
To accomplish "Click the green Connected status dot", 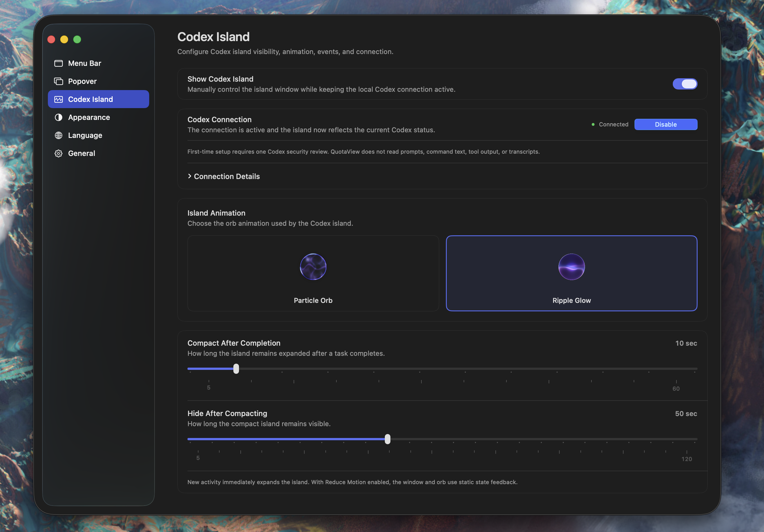I will 593,124.
